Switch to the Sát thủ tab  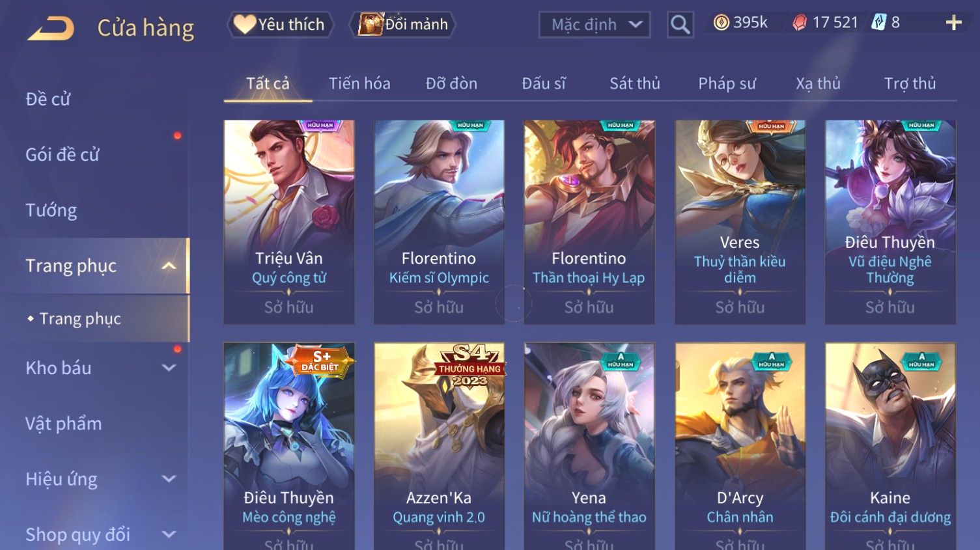(635, 83)
